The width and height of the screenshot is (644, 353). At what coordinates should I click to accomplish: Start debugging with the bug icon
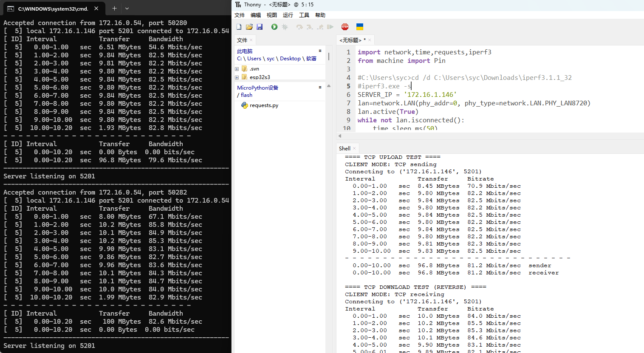point(285,27)
